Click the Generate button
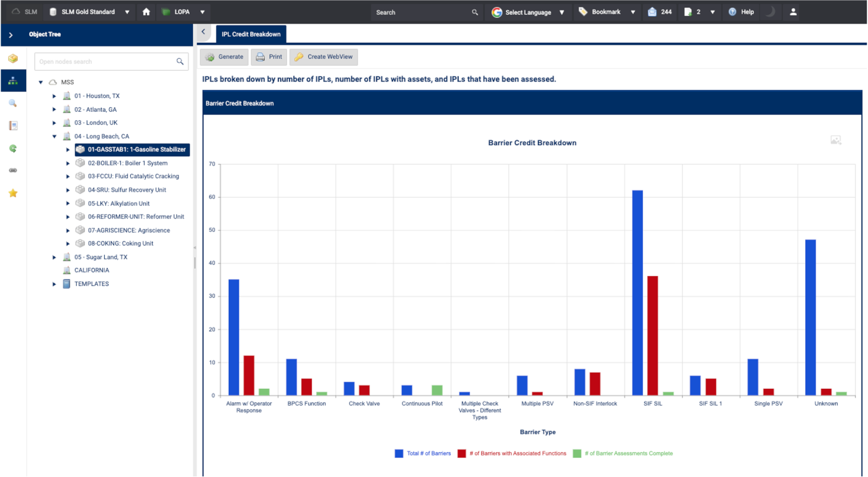 click(x=224, y=57)
